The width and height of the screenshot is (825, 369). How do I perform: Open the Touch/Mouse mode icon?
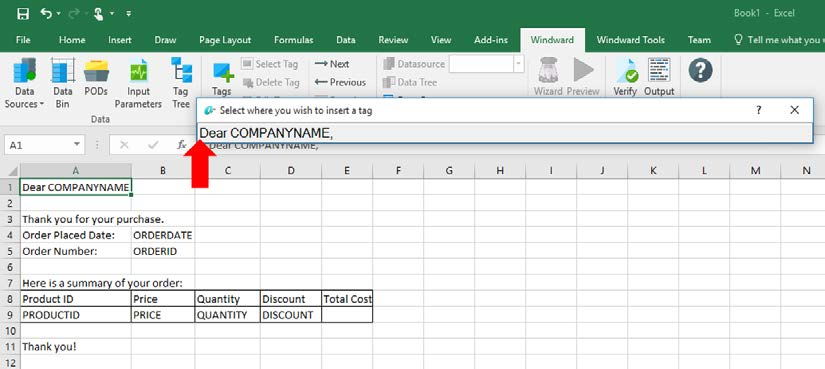pos(98,14)
